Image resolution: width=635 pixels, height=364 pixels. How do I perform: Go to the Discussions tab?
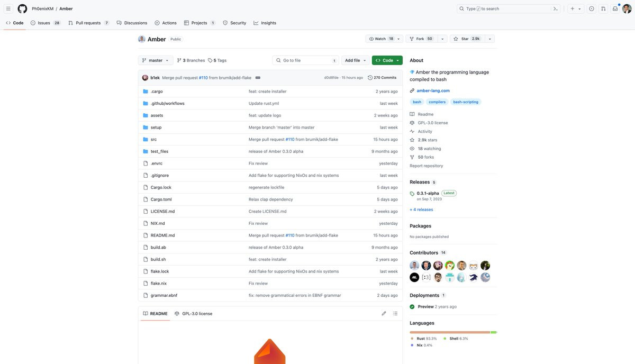132,23
